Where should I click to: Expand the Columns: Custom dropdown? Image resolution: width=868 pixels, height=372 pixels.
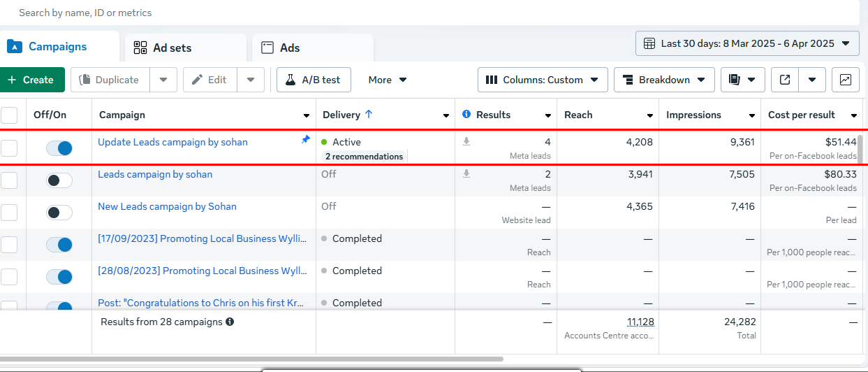pyautogui.click(x=543, y=80)
